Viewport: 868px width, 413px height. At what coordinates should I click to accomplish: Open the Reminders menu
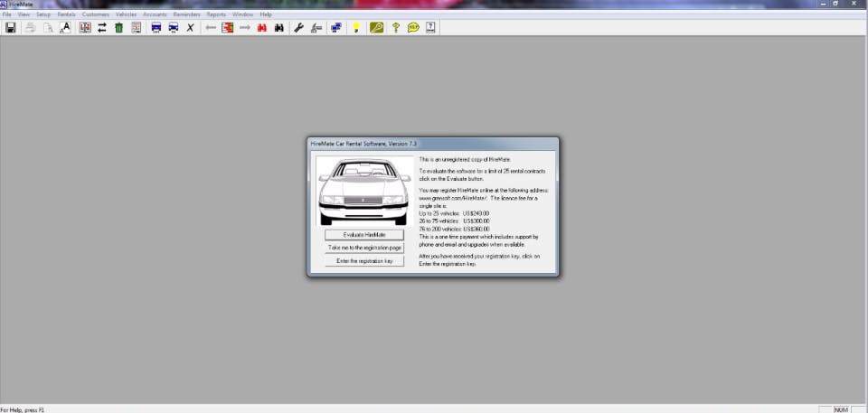click(x=186, y=14)
